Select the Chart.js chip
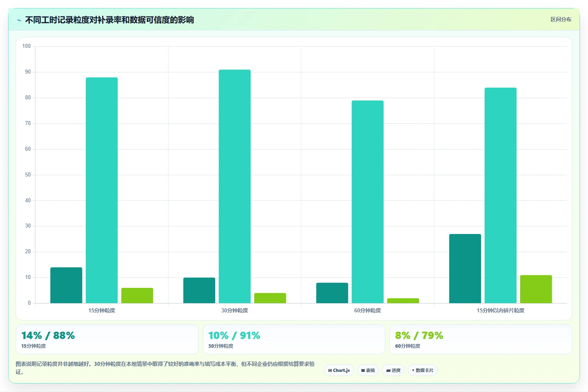 tap(339, 370)
